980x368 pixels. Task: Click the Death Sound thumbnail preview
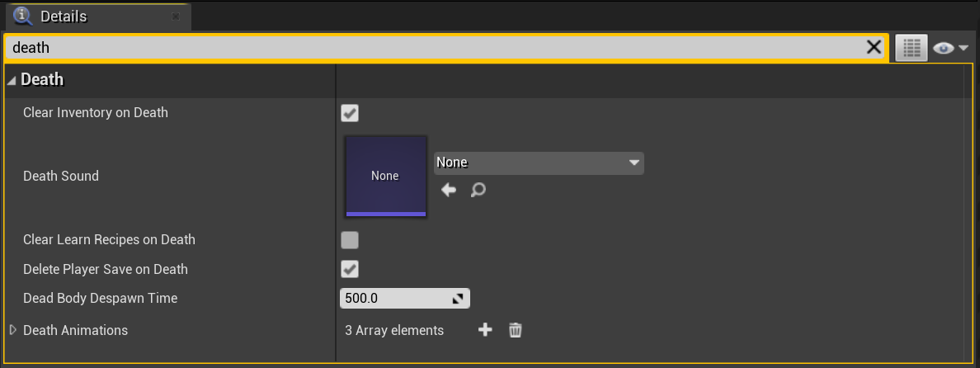tap(385, 176)
